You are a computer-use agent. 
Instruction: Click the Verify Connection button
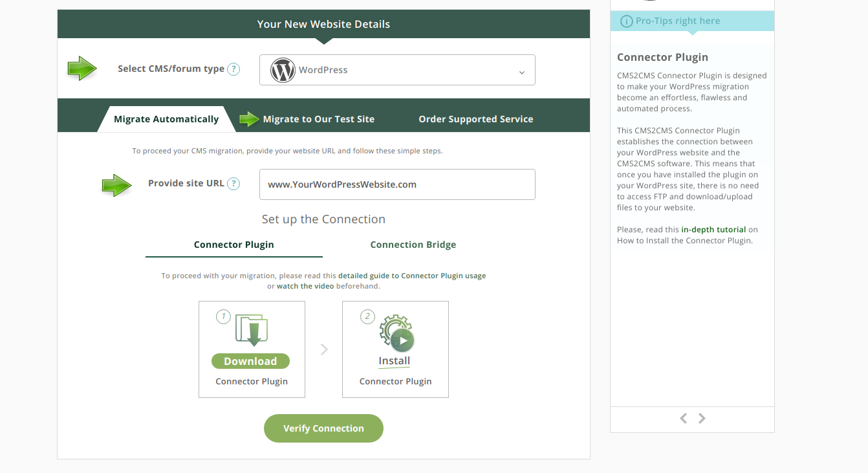click(x=323, y=428)
